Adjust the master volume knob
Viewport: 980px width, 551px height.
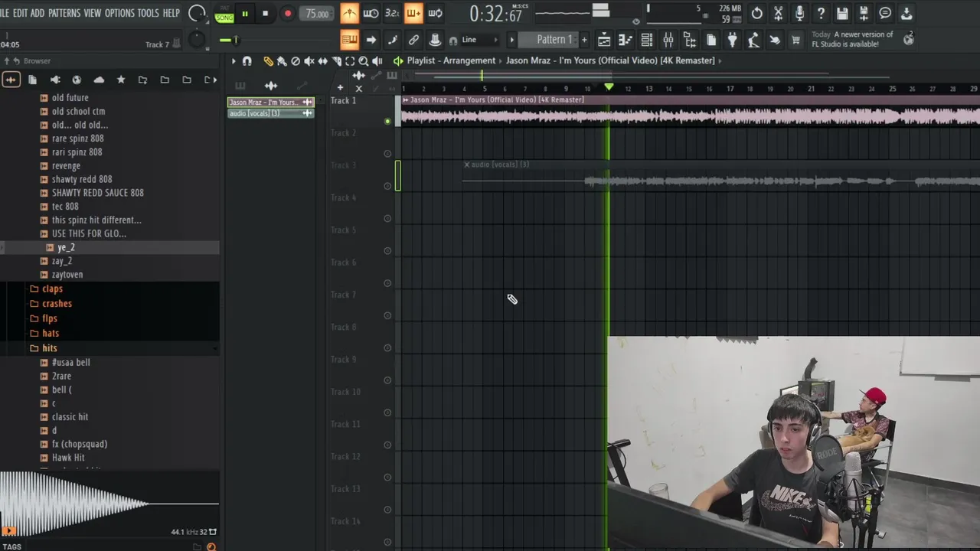pos(197,13)
